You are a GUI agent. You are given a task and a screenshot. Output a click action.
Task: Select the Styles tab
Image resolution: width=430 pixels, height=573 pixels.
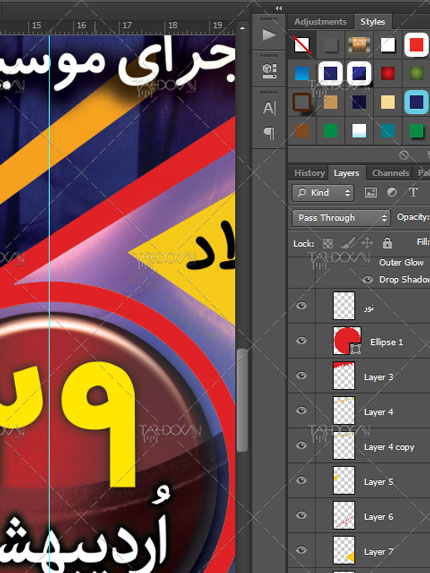tap(373, 22)
